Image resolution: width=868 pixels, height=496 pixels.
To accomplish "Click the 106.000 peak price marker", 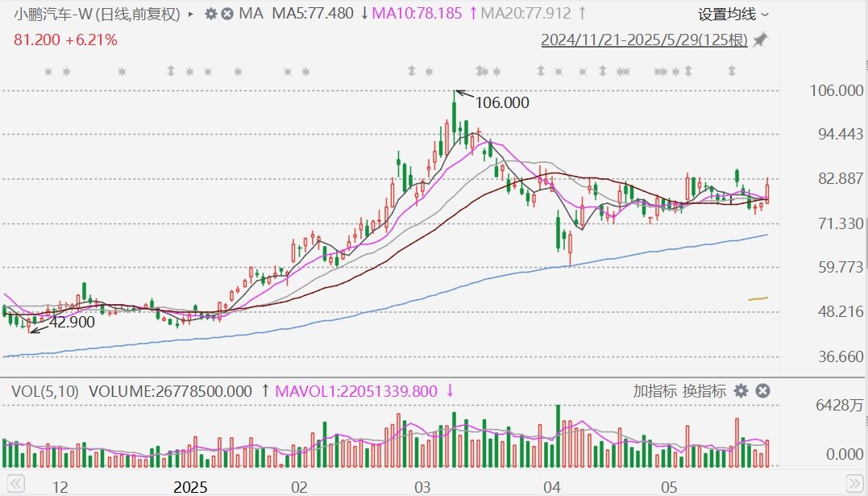I will click(x=501, y=102).
